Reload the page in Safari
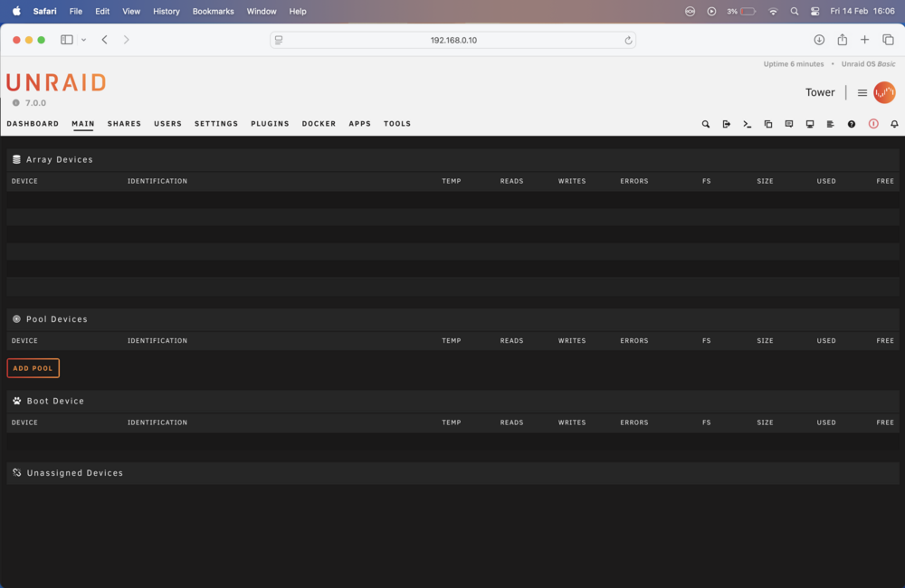The width and height of the screenshot is (905, 588). pyautogui.click(x=628, y=40)
